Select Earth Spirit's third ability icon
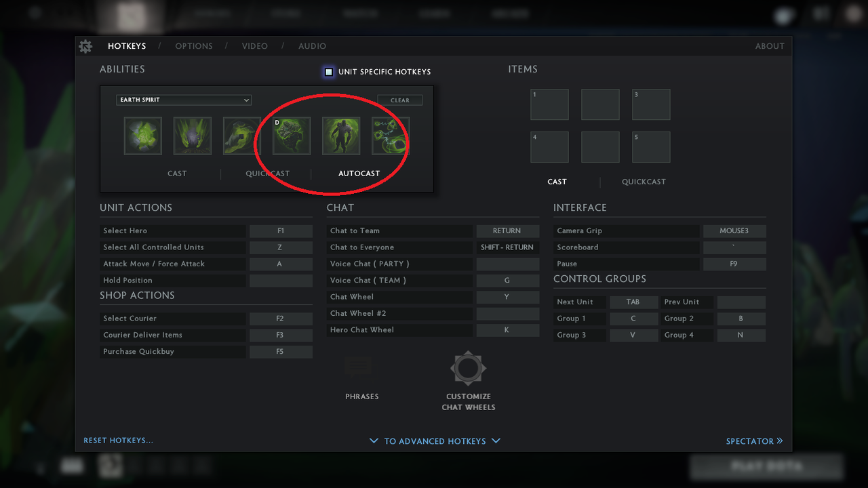This screenshot has width=868, height=488. [242, 136]
